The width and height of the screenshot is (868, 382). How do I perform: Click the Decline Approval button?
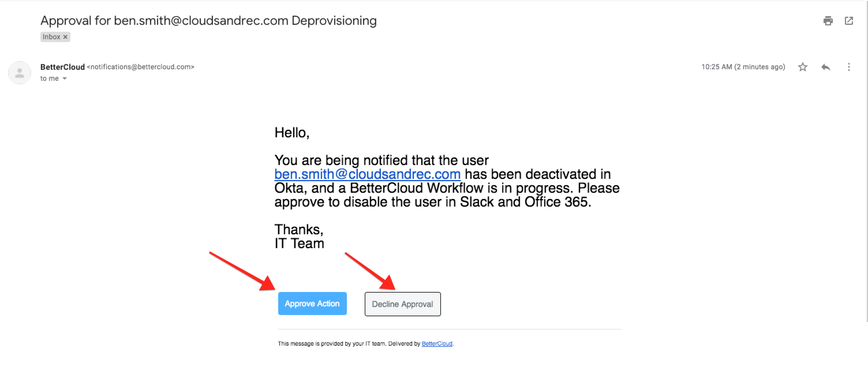(402, 304)
